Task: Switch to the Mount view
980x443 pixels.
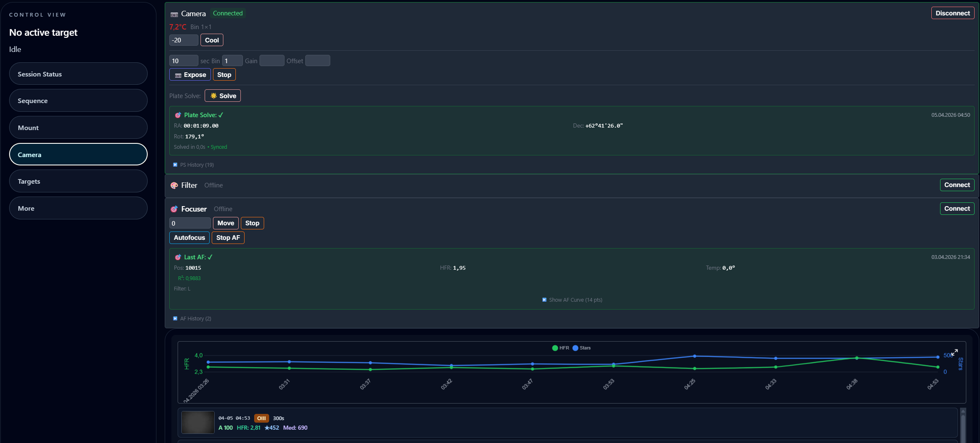Action: coord(78,128)
